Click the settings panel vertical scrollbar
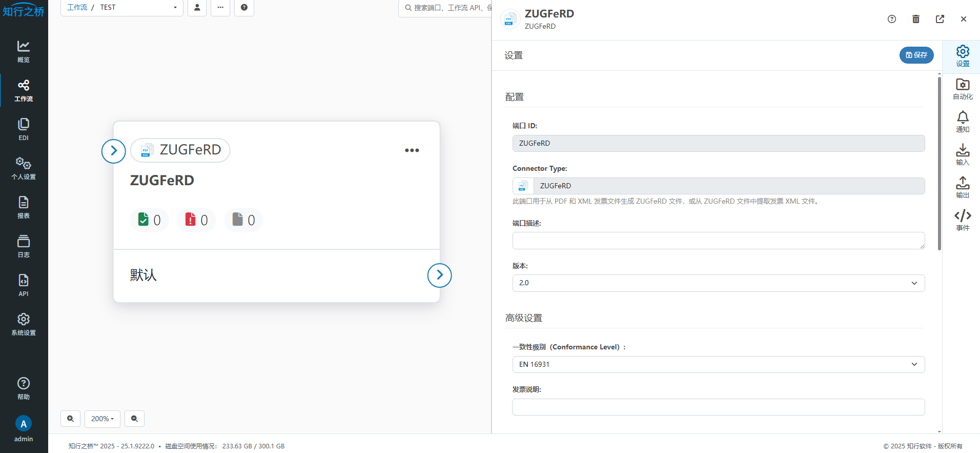Screen dimensions: 980x453 click(x=940, y=164)
